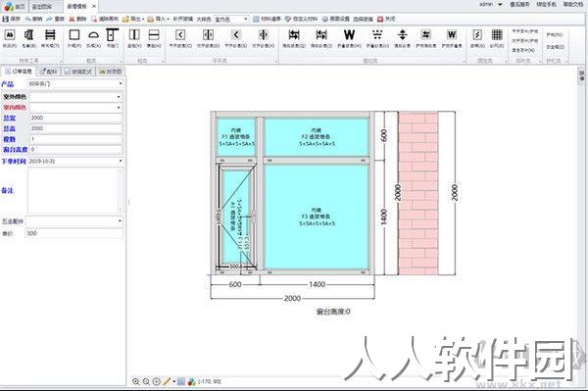
Task: Choose the square frame tool
Action: coord(74,35)
